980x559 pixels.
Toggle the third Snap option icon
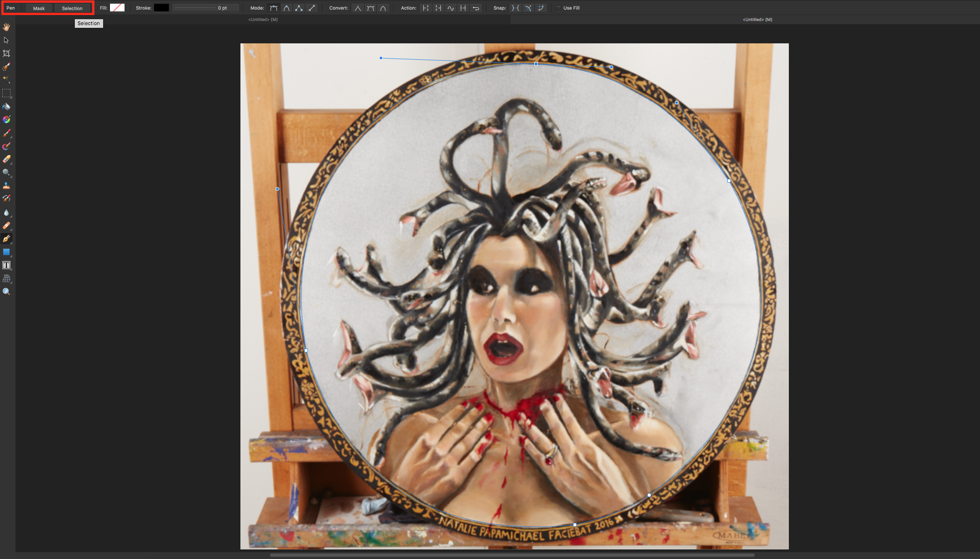point(541,8)
